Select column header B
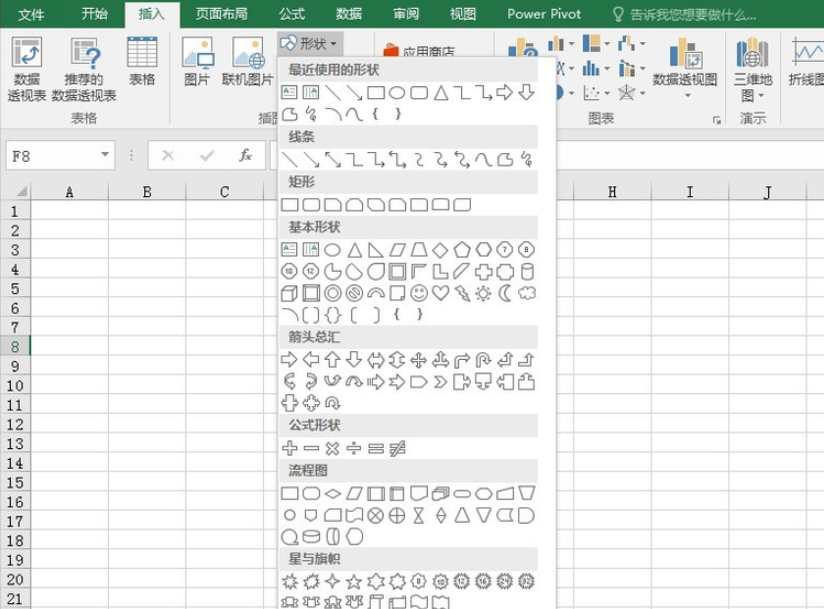Viewport: 824px width, 609px height. (147, 192)
